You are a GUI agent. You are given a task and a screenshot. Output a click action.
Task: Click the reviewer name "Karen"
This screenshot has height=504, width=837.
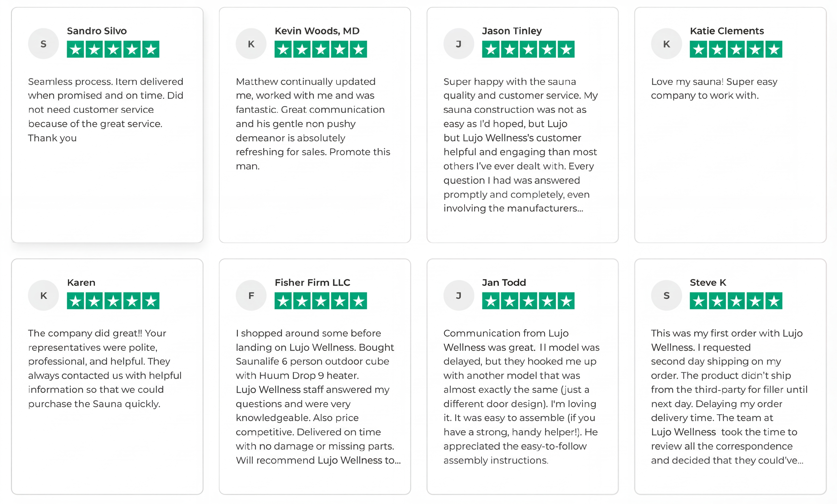(81, 283)
